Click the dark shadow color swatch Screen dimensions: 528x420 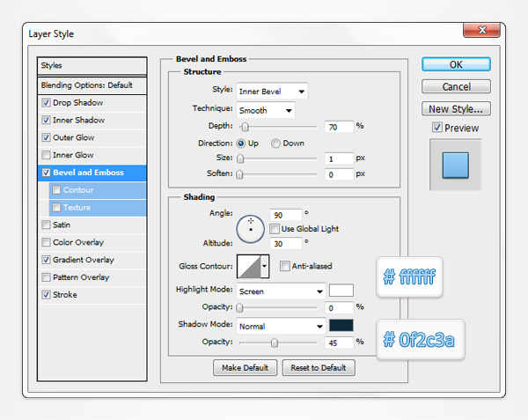point(341,326)
